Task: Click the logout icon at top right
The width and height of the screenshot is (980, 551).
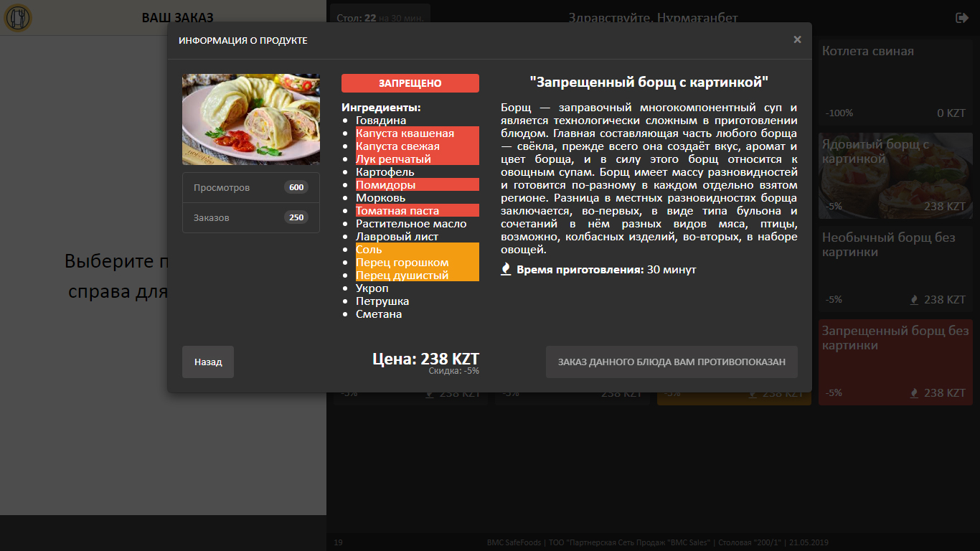Action: pyautogui.click(x=962, y=17)
